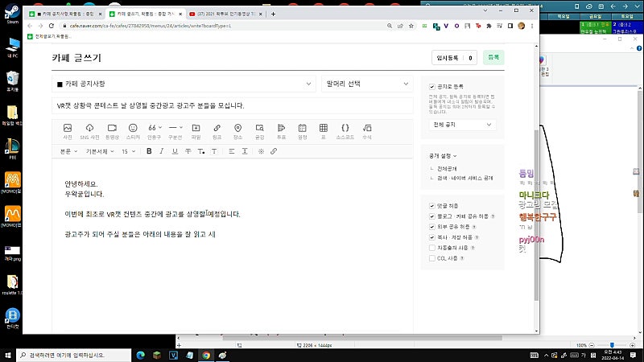Apply underline formatting to text
Image resolution: width=644 pixels, height=362 pixels.
pos(175,151)
